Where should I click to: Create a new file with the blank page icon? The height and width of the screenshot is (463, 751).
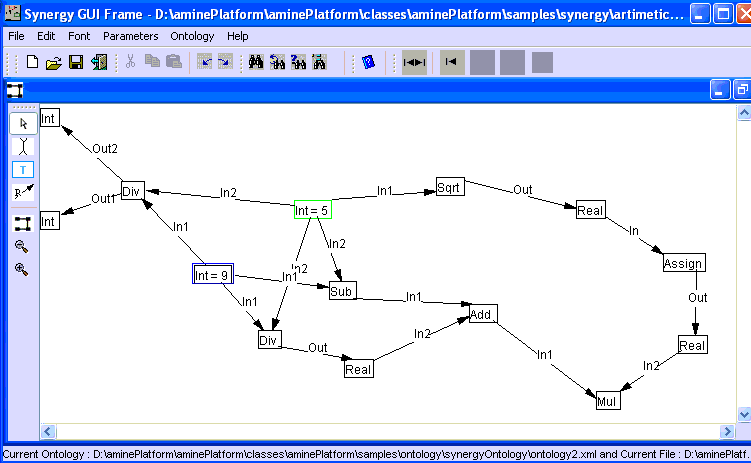click(32, 62)
